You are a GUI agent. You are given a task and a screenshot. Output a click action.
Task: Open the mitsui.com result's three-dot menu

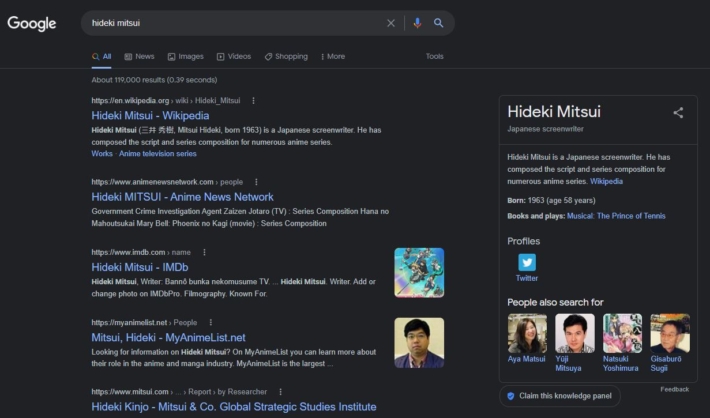(280, 392)
